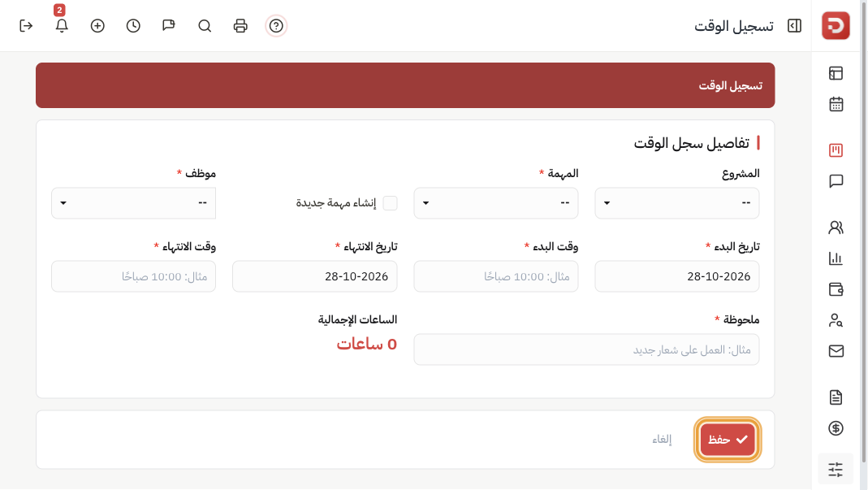Open the calendar icon in the sidebar
The width and height of the screenshot is (868, 490).
click(836, 104)
